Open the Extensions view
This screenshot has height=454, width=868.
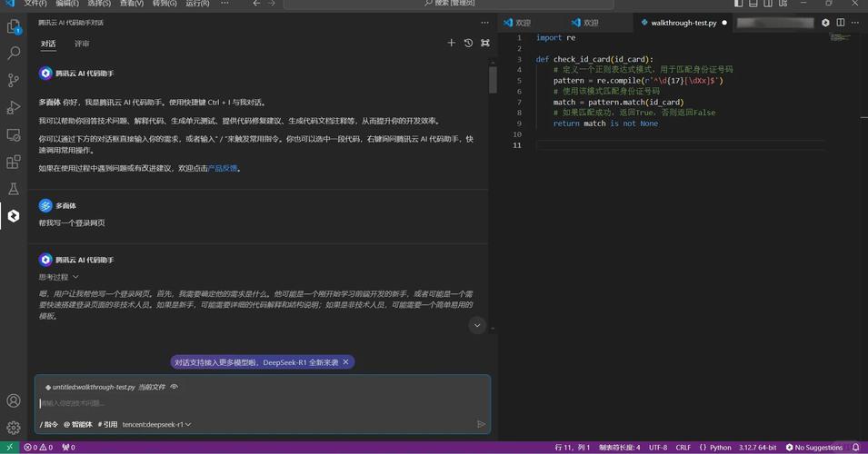click(x=14, y=162)
